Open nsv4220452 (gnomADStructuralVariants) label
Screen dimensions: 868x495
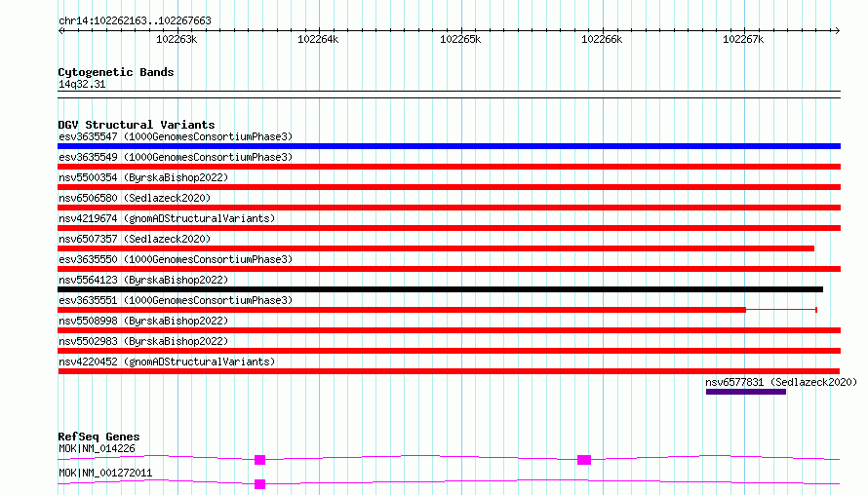point(167,362)
